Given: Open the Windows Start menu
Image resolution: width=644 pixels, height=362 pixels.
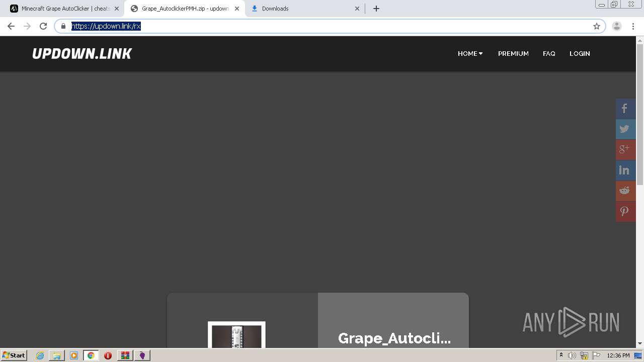Looking at the screenshot, I should (x=14, y=355).
